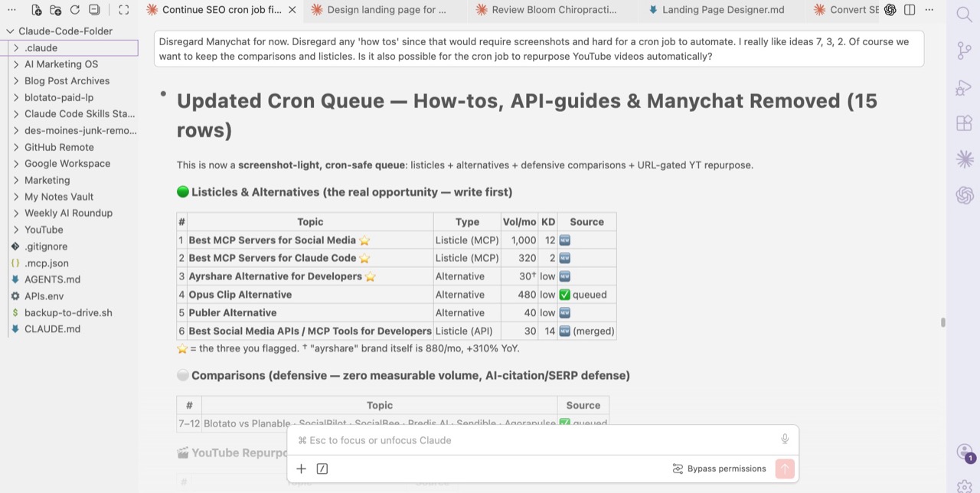Screen dimensions: 980x493
Task: Click the 'queued' source cell in row 4
Action: [586, 295]
